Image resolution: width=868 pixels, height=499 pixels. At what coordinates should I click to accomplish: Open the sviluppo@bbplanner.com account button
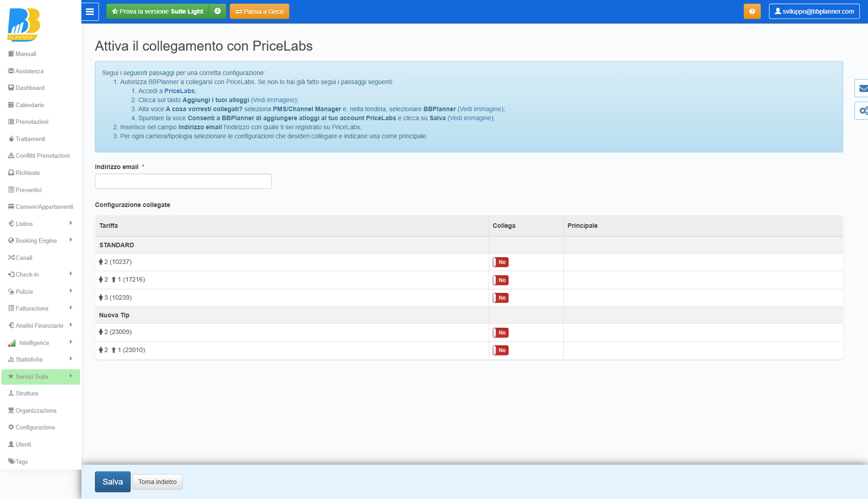pyautogui.click(x=814, y=11)
